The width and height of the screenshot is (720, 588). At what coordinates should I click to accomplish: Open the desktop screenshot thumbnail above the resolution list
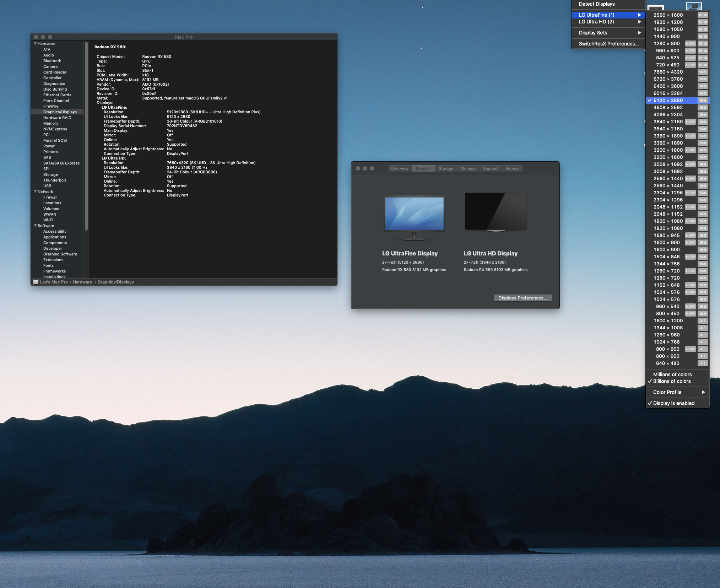point(694,6)
